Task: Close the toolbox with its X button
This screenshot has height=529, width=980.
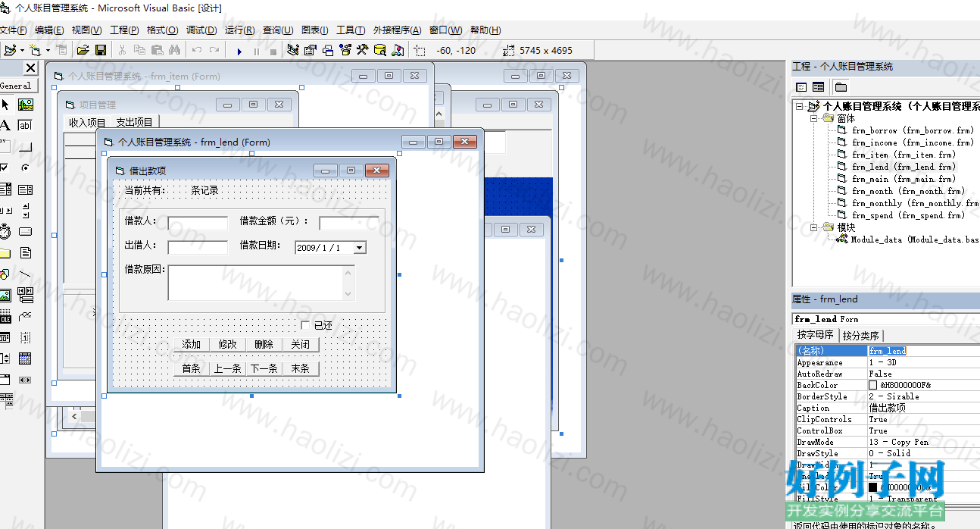Action: (30, 68)
